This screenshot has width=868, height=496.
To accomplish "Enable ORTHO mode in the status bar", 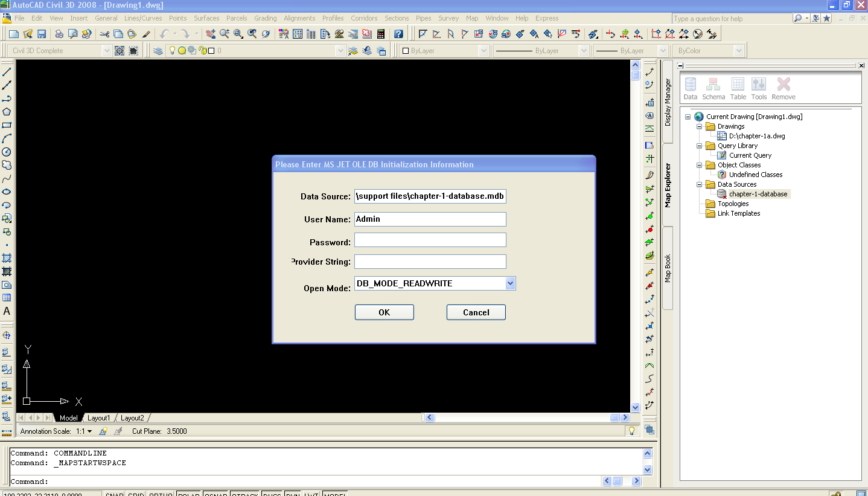I will [x=160, y=494].
